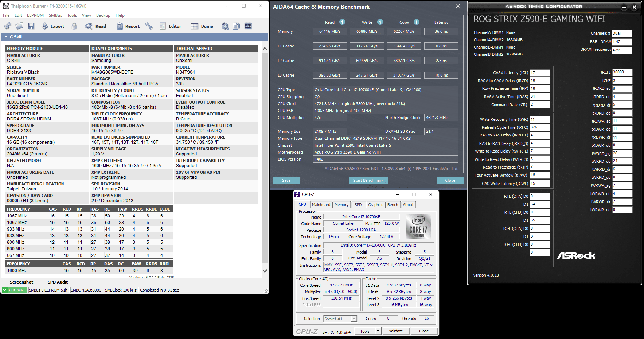This screenshot has height=339, width=644.
Task: Open settings gear icon in Thaiphoon Burner toolbar
Action: coord(8,26)
